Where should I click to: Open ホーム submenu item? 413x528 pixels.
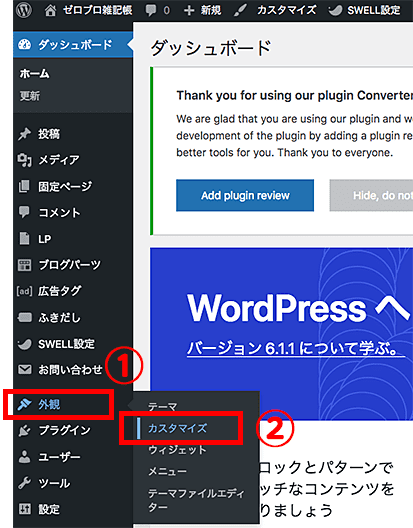(34, 73)
